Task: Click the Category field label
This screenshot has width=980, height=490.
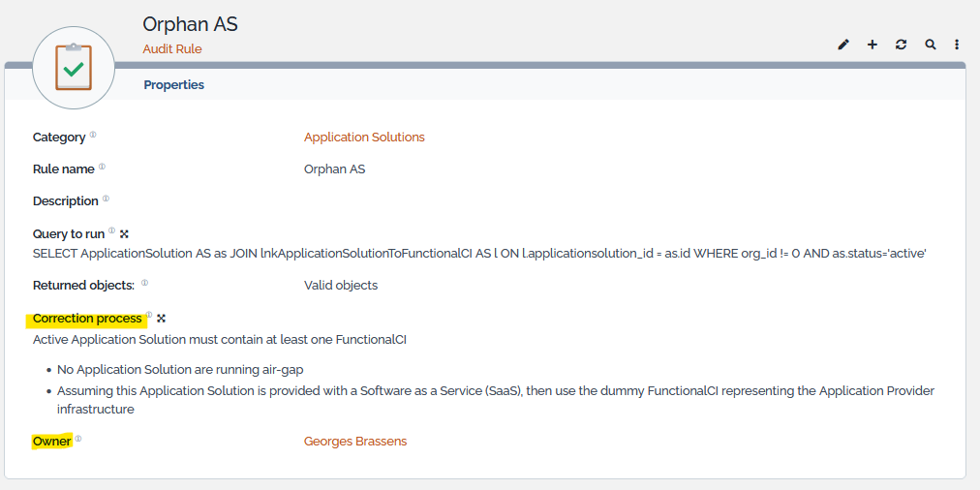Action: pyautogui.click(x=59, y=138)
